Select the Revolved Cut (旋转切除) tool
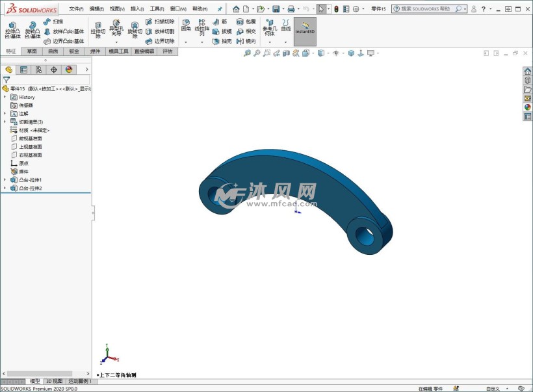The width and height of the screenshot is (533, 392). pos(135,30)
